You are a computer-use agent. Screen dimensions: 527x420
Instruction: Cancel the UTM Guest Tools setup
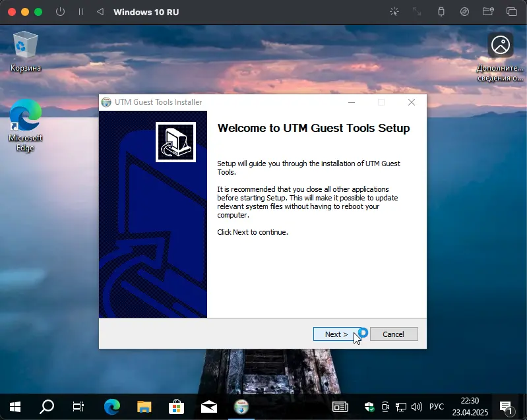[394, 334]
